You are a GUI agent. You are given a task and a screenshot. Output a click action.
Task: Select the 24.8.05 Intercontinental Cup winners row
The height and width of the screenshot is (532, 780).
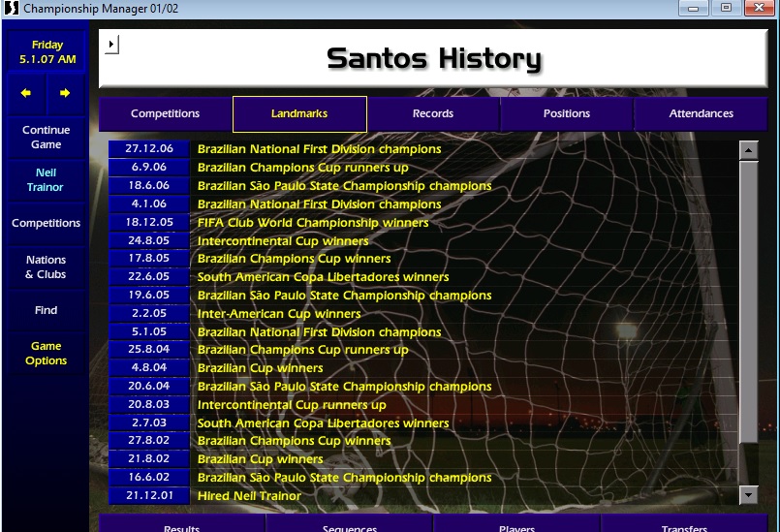pos(422,241)
